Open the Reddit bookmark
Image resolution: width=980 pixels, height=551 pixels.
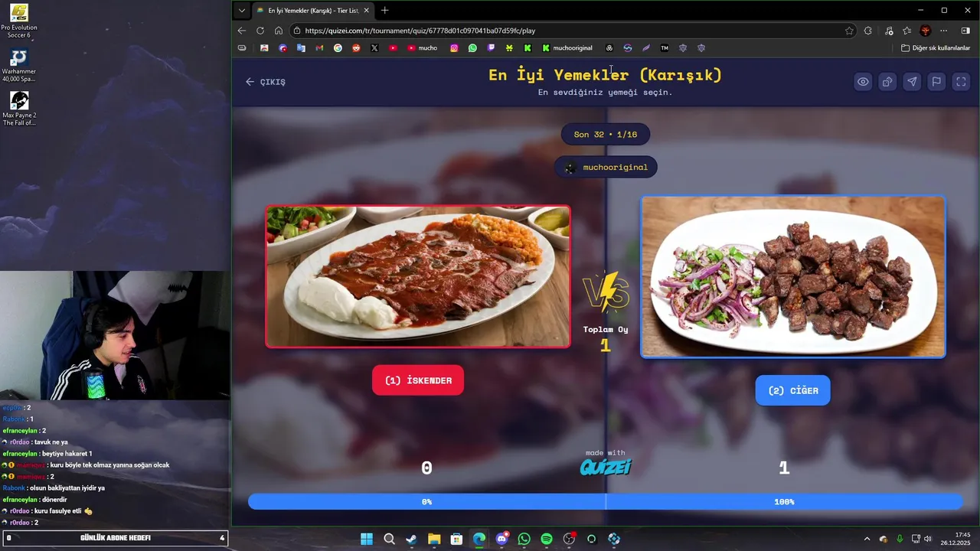[356, 47]
